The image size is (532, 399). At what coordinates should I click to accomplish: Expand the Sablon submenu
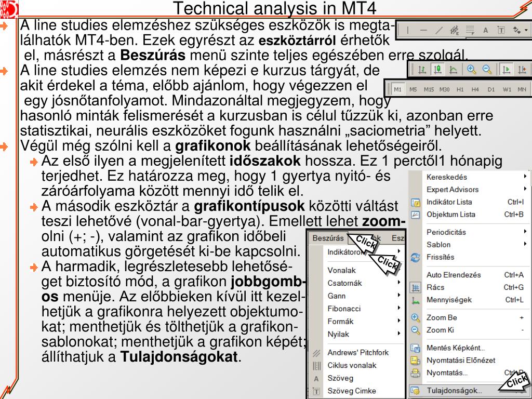click(x=525, y=244)
